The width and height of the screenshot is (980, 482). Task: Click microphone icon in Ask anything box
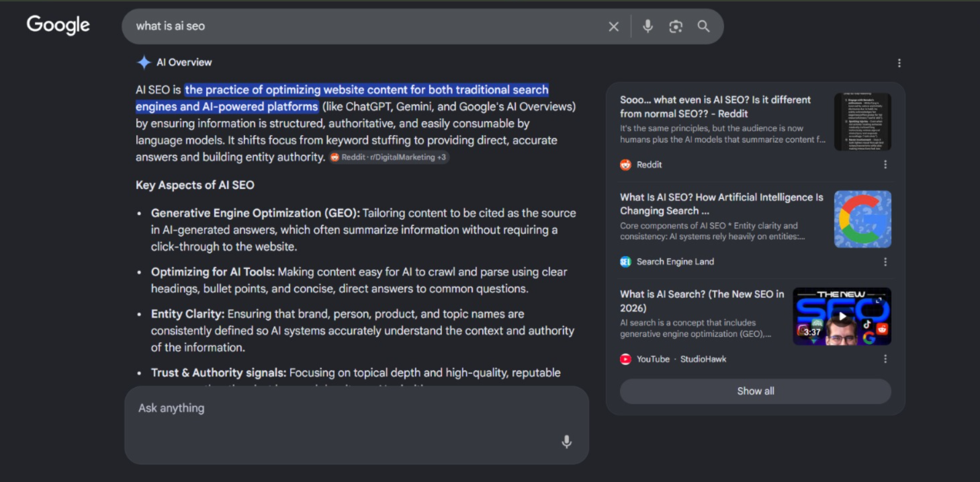(566, 442)
